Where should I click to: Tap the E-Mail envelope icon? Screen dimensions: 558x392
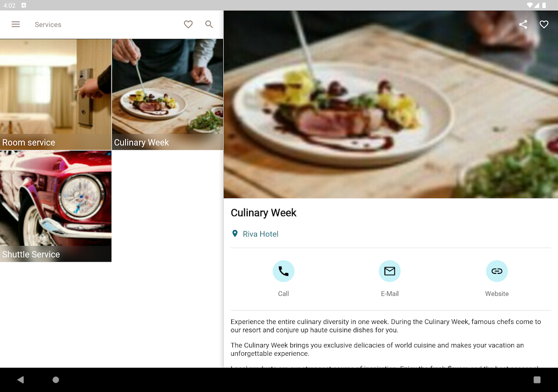[x=390, y=271]
